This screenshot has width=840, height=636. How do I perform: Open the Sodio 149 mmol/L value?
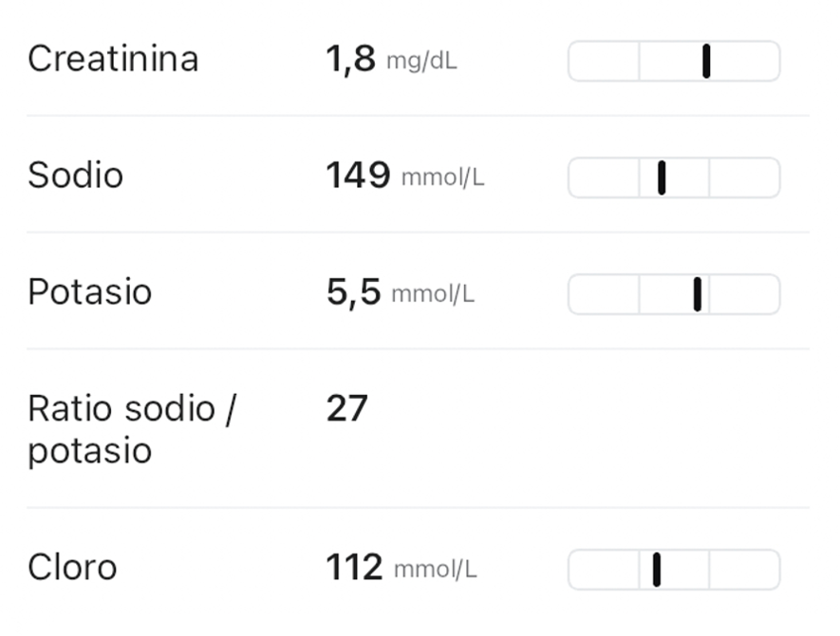coord(405,176)
